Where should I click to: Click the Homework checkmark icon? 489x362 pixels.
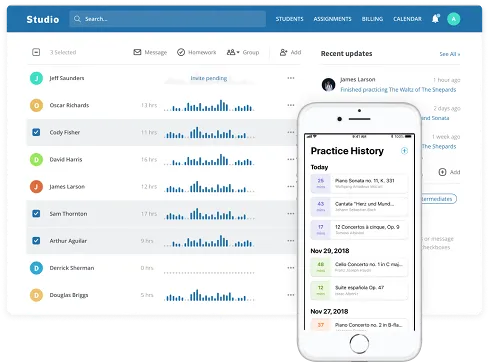tap(181, 52)
